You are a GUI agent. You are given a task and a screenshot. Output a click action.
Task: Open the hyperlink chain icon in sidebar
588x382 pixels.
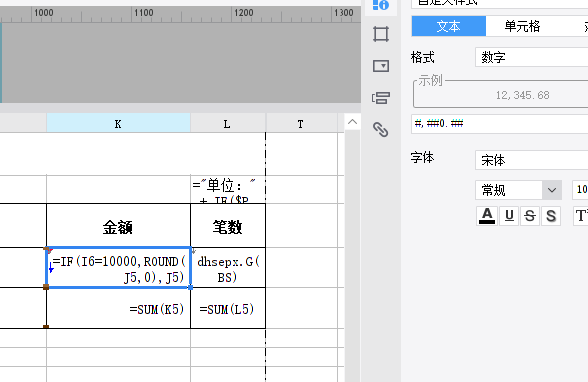point(381,130)
